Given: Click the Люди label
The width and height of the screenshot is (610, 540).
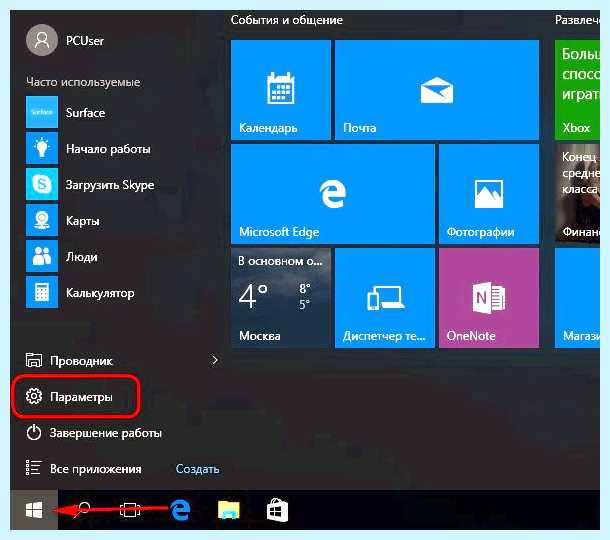Looking at the screenshot, I should [x=82, y=257].
